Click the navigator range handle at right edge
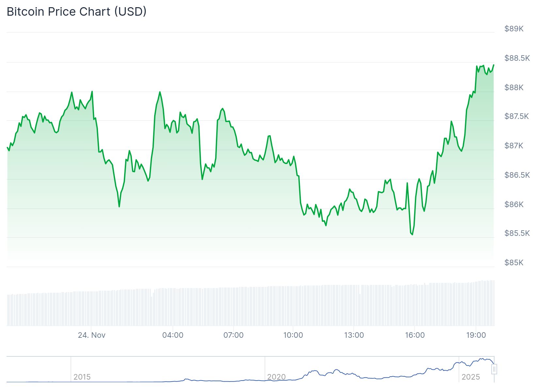The width and height of the screenshot is (537, 392). pyautogui.click(x=494, y=369)
